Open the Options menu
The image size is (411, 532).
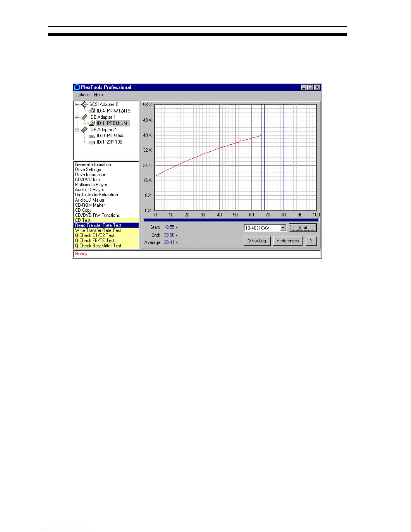coord(82,95)
